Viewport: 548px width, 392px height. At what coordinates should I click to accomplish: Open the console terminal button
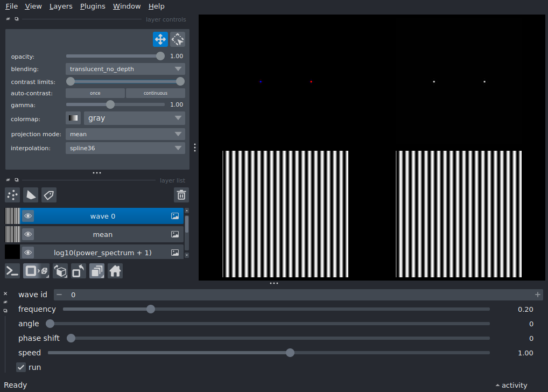(12, 271)
